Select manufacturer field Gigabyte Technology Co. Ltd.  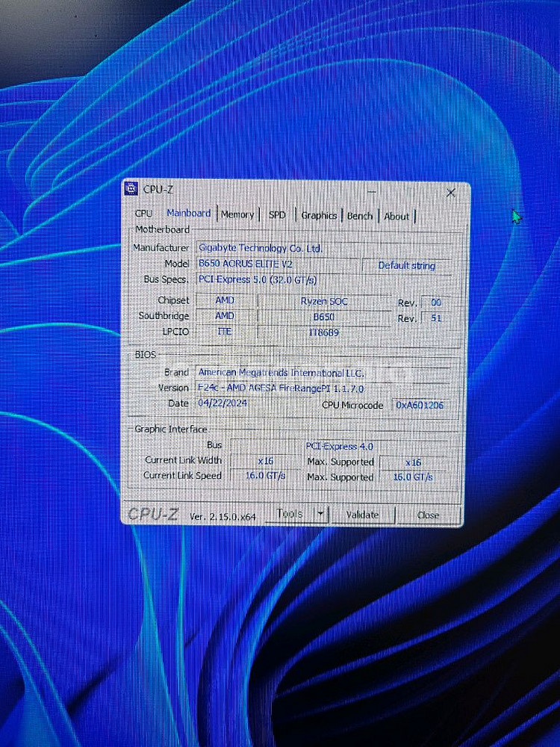click(x=324, y=248)
